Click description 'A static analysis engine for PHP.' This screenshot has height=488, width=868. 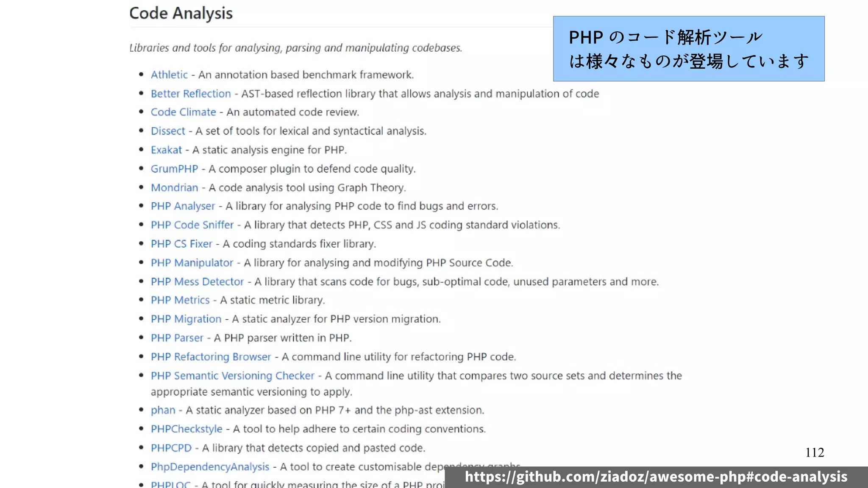pos(270,150)
